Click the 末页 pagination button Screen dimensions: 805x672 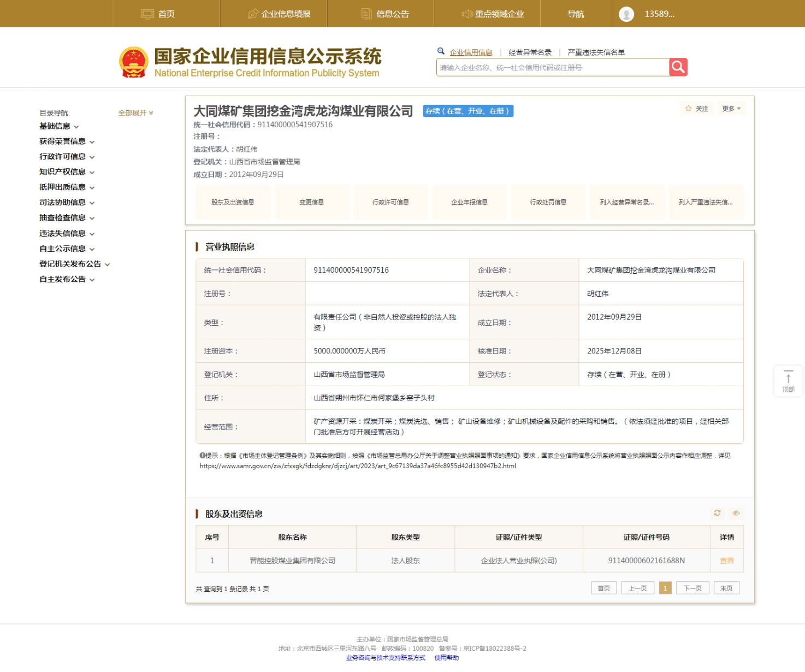coord(726,588)
